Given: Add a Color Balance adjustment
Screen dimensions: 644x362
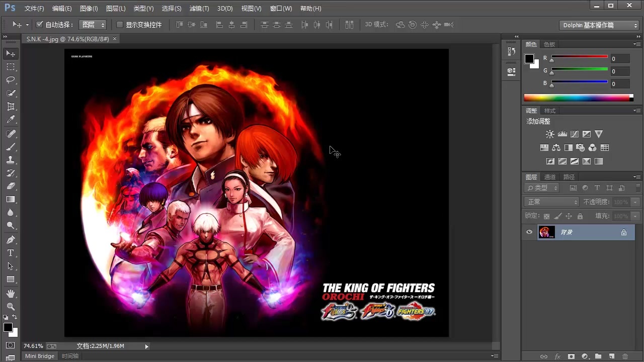Looking at the screenshot, I should pos(556,148).
